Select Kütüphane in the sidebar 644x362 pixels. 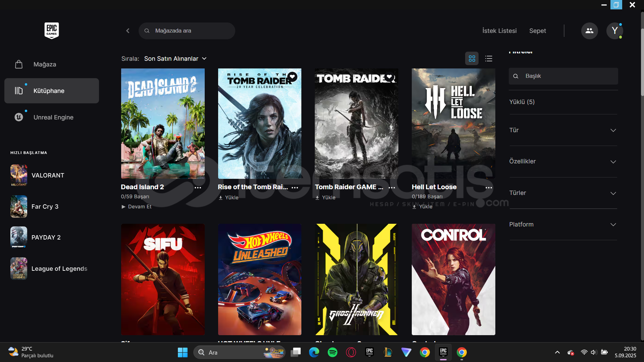52,91
